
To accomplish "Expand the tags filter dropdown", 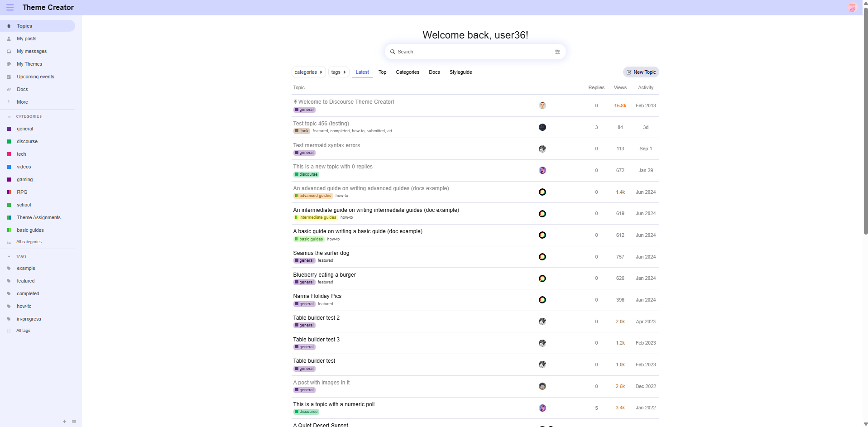I will coord(338,72).
